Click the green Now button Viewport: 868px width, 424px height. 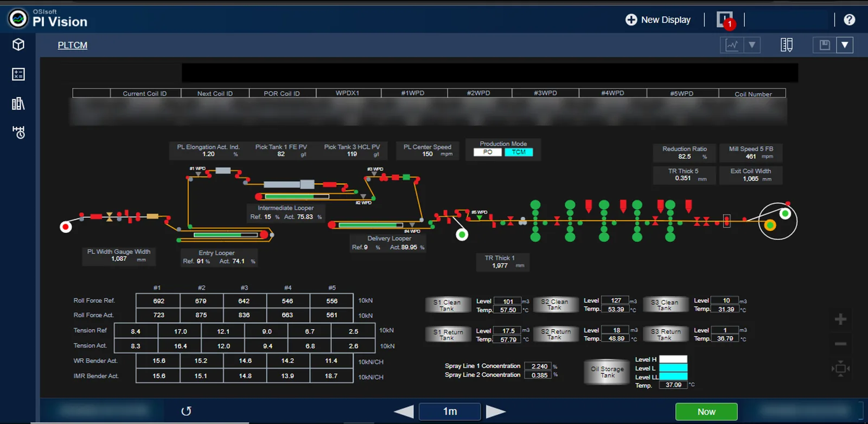[706, 412]
